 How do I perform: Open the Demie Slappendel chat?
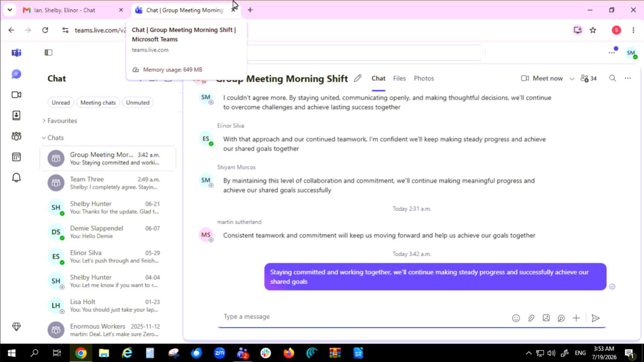coord(107,232)
